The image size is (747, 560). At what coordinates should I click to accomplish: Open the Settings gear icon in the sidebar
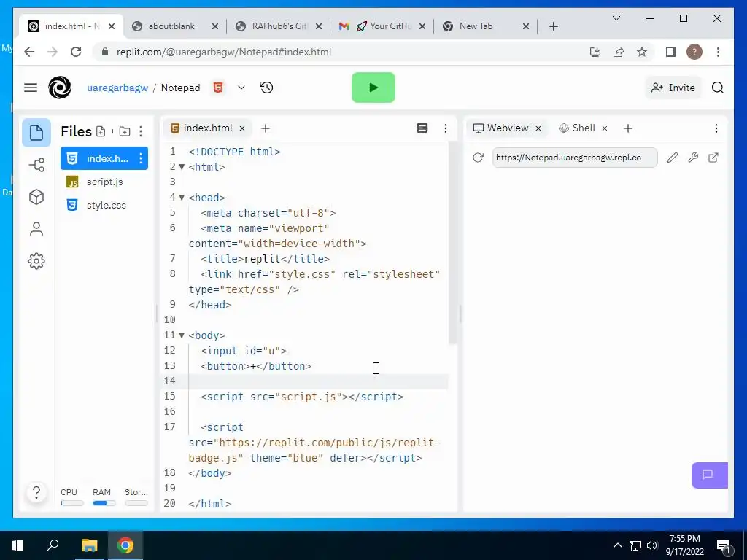36,261
